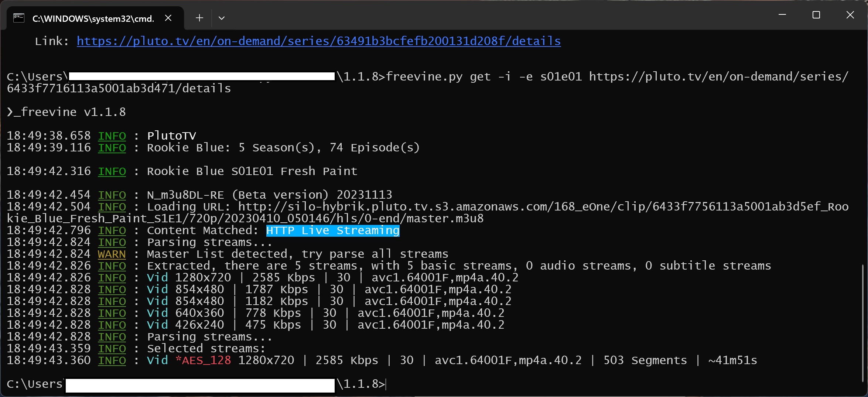Viewport: 868px width, 397px height.
Task: Maximize the terminal window
Action: coord(816,15)
